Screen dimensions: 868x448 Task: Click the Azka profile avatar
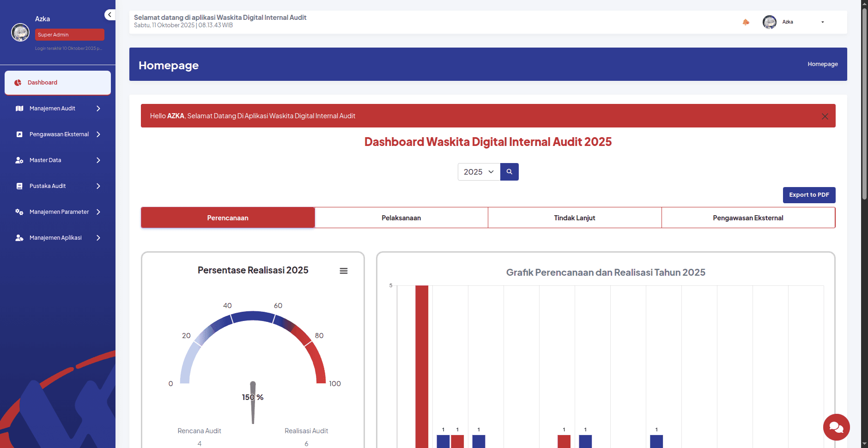[769, 22]
